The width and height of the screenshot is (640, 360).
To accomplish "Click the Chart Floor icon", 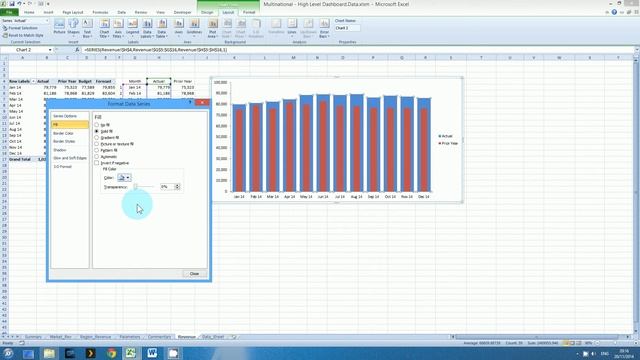I will click(241, 27).
